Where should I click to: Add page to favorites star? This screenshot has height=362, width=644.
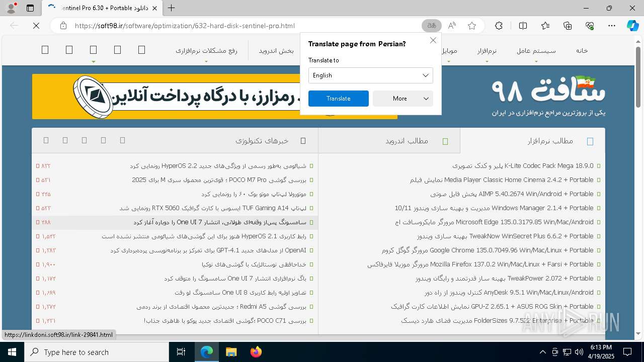tap(472, 26)
